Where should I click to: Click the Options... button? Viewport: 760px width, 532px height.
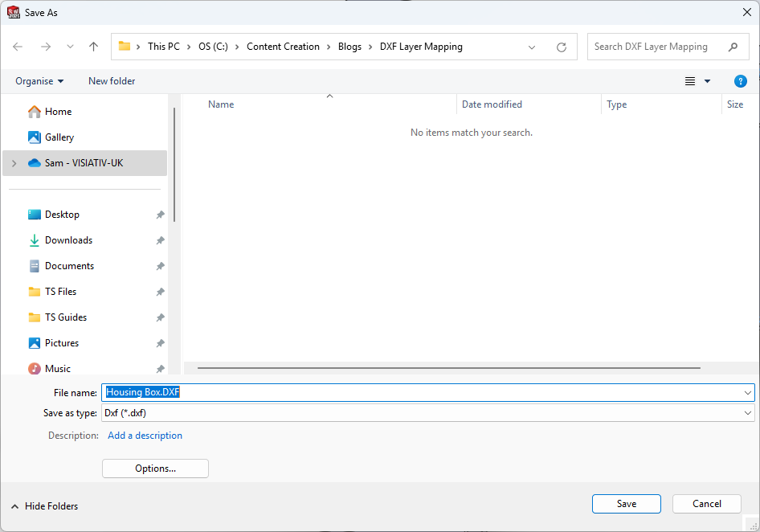coord(154,468)
